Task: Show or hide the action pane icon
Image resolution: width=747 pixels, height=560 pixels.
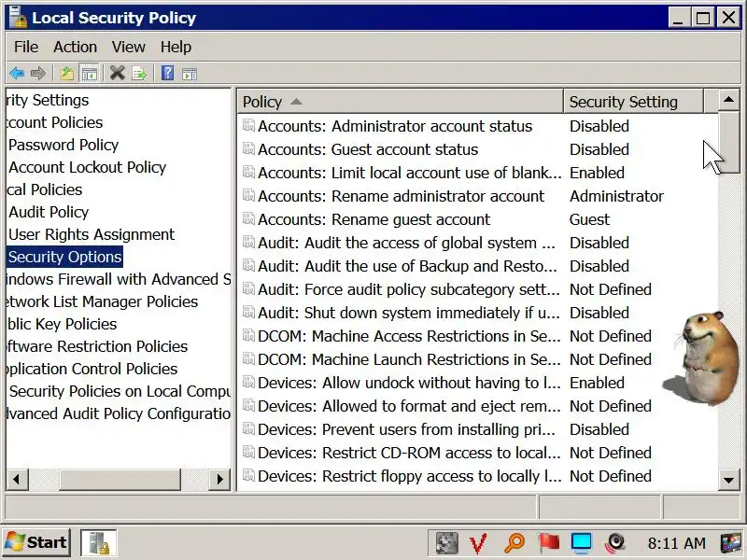Action: click(190, 74)
